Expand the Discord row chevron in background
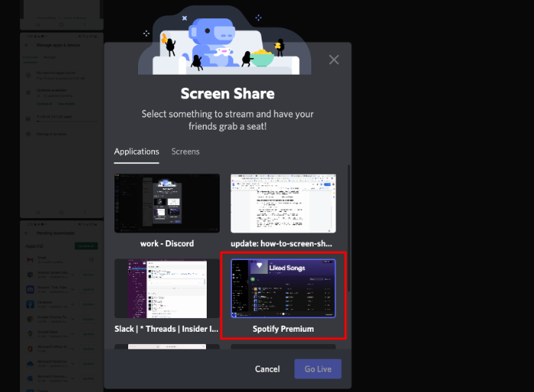Image resolution: width=534 pixels, height=392 pixels. coord(72,290)
